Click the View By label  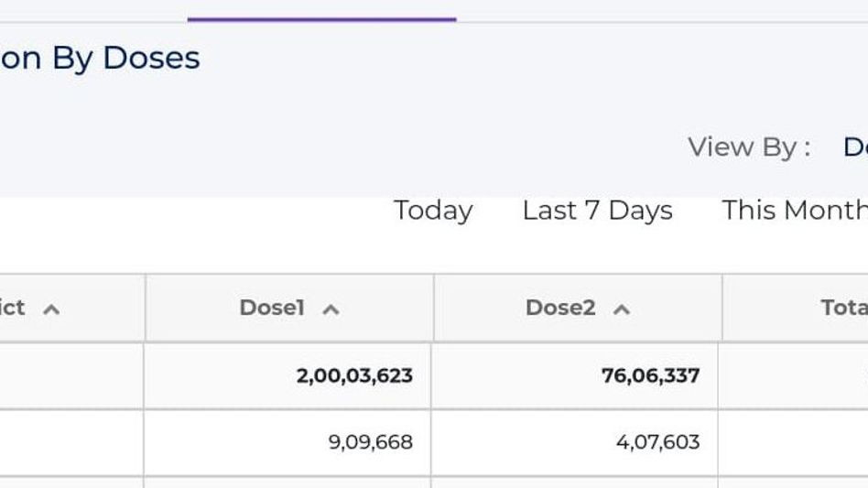pos(748,147)
